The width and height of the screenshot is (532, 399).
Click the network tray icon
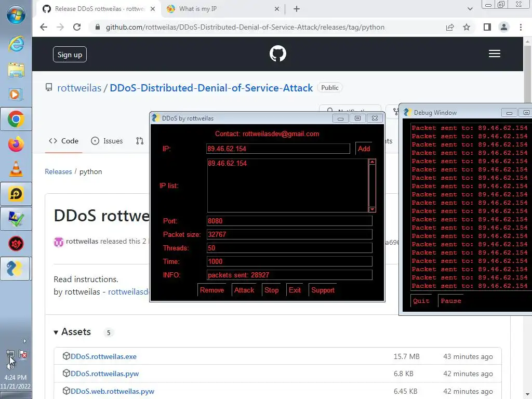(10, 354)
